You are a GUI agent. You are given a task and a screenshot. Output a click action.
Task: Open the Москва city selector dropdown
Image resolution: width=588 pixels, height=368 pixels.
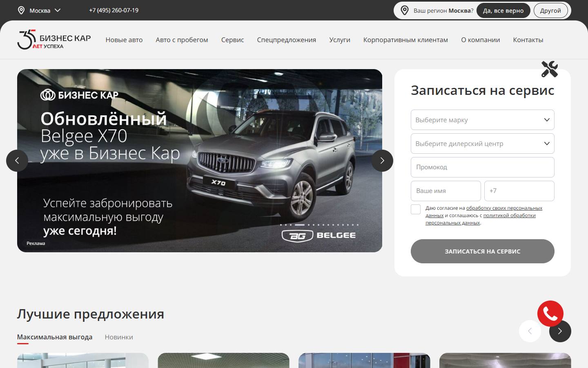(40, 11)
